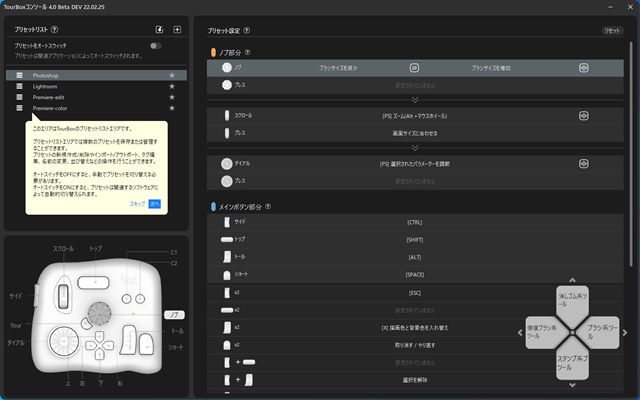Click the import preset icon in preset list header
The height and width of the screenshot is (400, 640).
[159, 29]
